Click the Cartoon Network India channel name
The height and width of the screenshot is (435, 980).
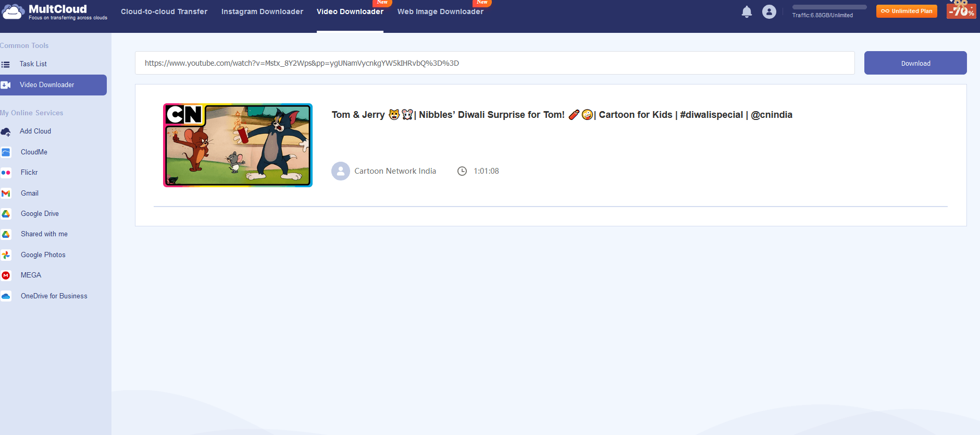[x=395, y=171]
